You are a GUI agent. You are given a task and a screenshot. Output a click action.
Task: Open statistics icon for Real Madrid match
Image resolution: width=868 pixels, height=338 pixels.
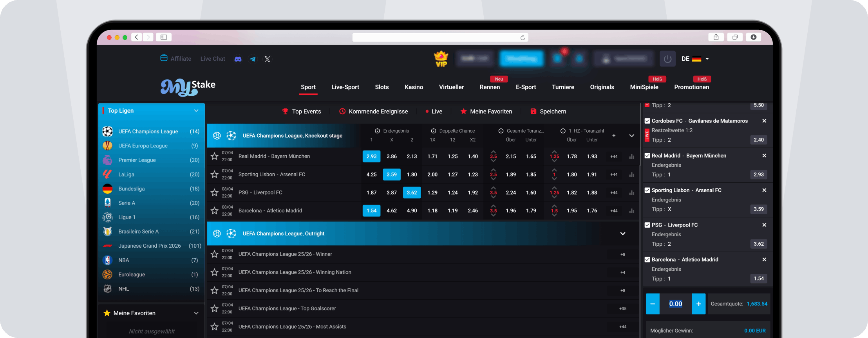click(x=631, y=156)
